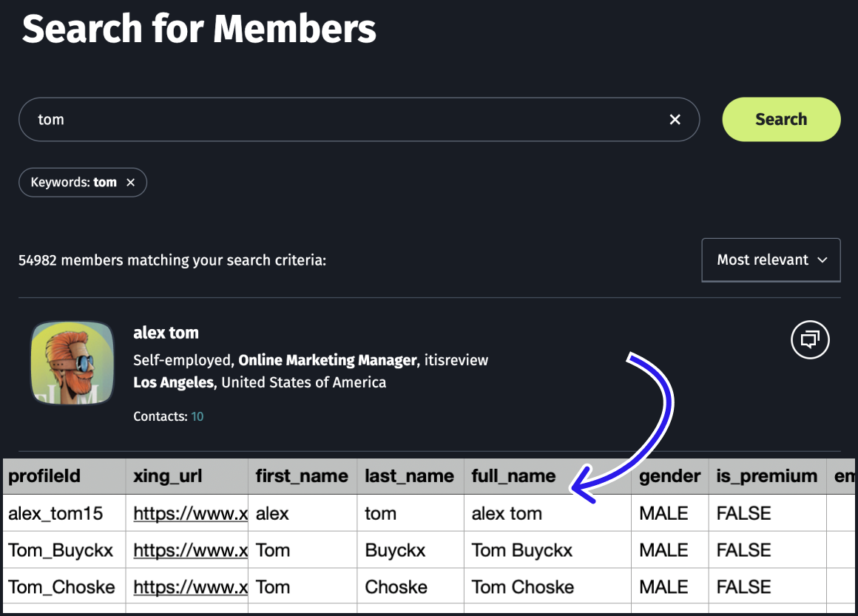Open message icon for alex tom
The width and height of the screenshot is (858, 616).
click(810, 340)
